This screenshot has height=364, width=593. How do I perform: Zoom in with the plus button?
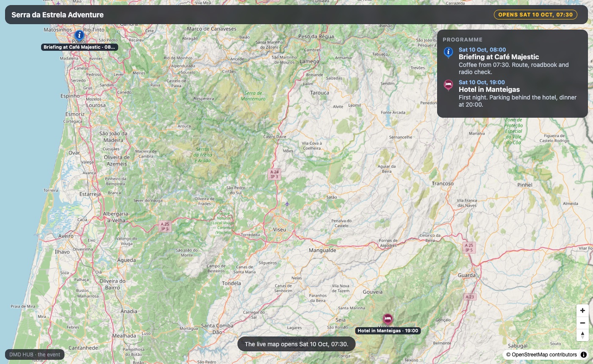(x=583, y=311)
